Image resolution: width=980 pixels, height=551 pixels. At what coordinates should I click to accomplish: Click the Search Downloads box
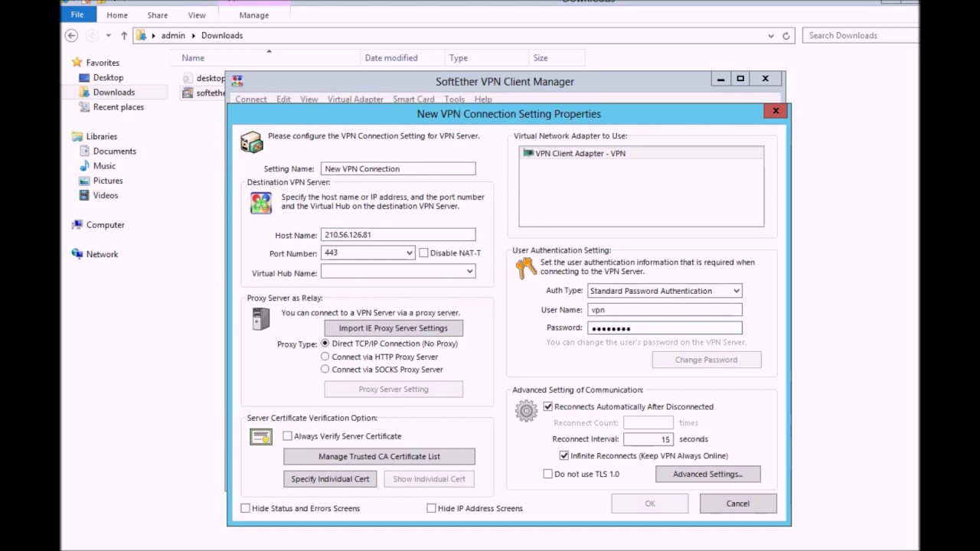pyautogui.click(x=860, y=35)
